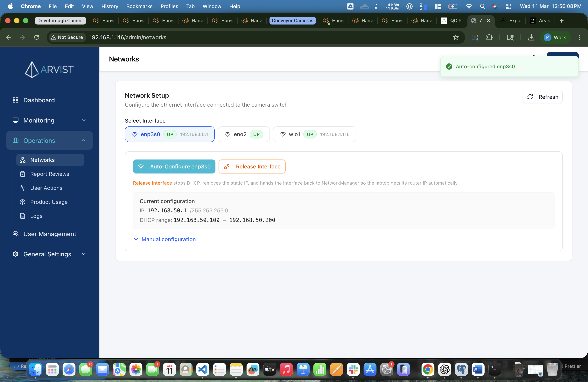Viewport: 588px width, 382px height.
Task: Click the Release Interface button
Action: (252, 166)
